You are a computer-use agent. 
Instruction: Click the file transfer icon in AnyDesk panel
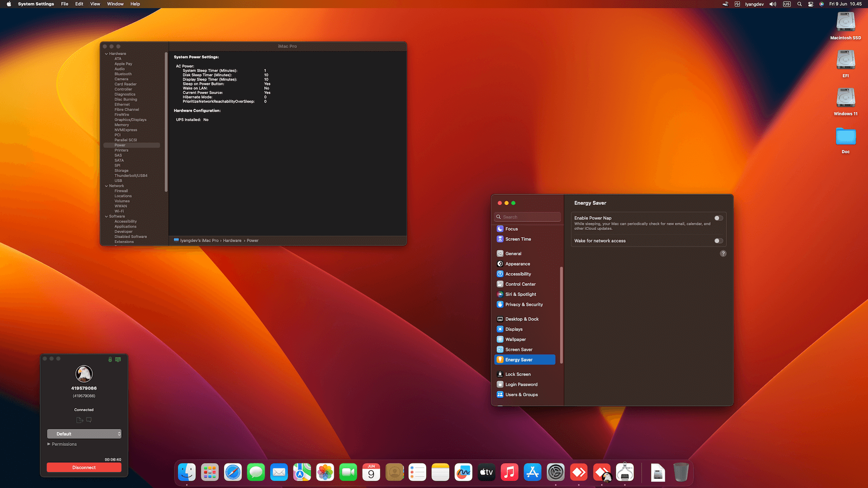click(x=80, y=420)
